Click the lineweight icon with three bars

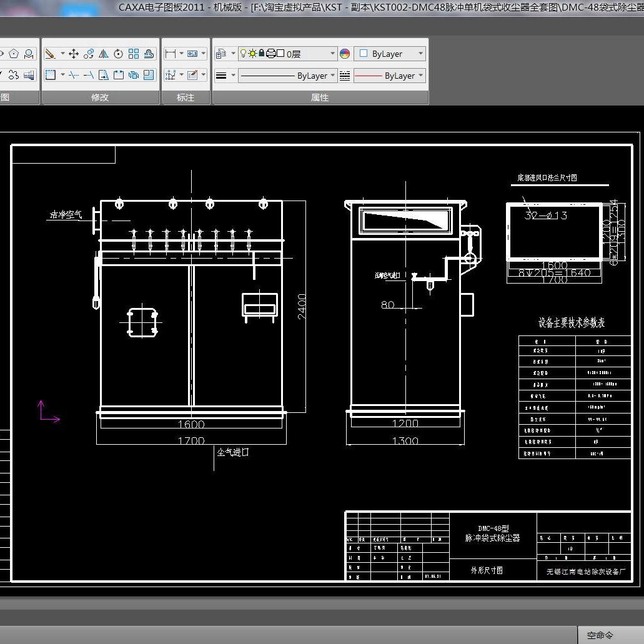pos(221,76)
